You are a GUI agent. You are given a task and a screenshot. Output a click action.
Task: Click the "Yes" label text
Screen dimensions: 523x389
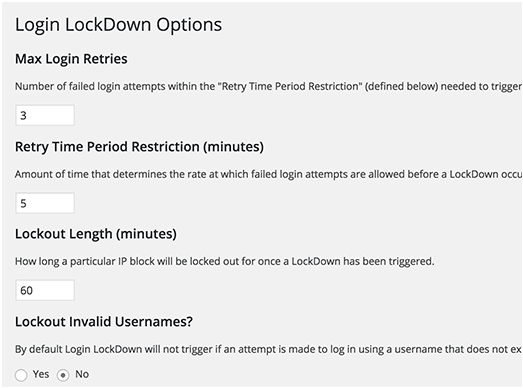coord(41,374)
